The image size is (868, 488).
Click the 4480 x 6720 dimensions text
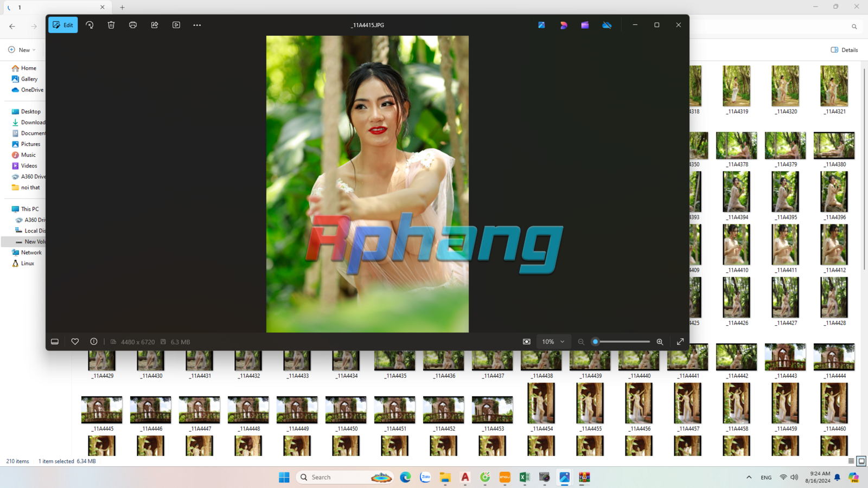tap(138, 342)
